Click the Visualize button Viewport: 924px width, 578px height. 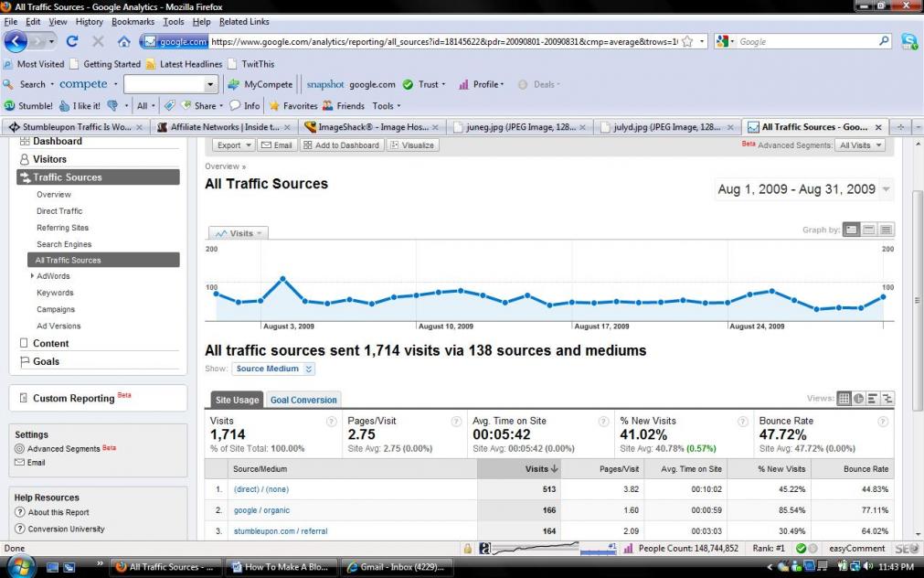[412, 145]
